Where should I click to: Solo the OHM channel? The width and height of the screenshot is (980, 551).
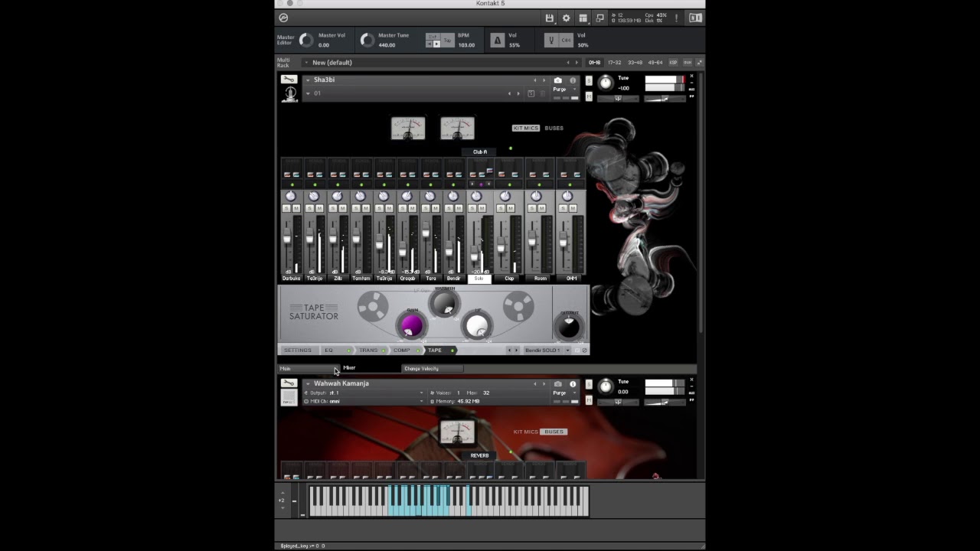(x=563, y=208)
